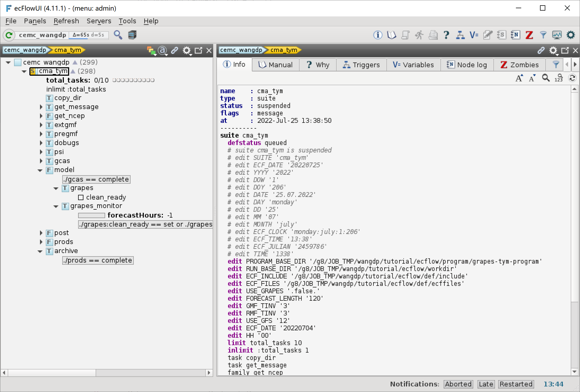Toggle the Late notification button
The height and width of the screenshot is (392, 580).
[x=486, y=384]
